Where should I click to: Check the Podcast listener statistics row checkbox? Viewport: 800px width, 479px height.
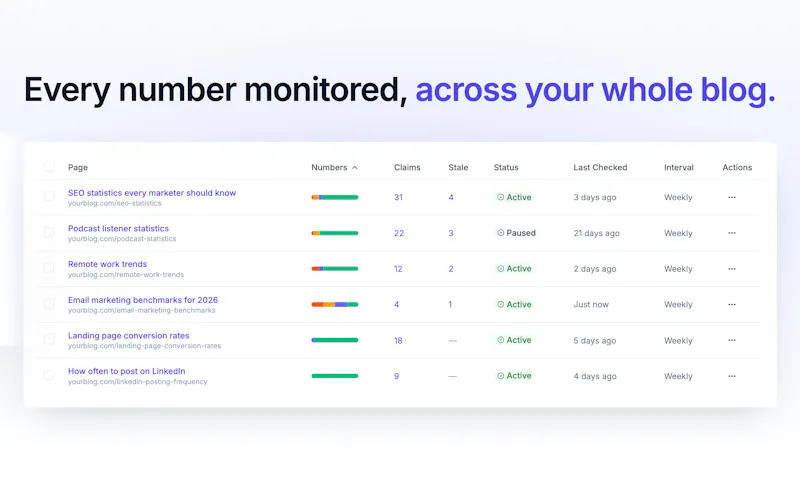click(49, 232)
